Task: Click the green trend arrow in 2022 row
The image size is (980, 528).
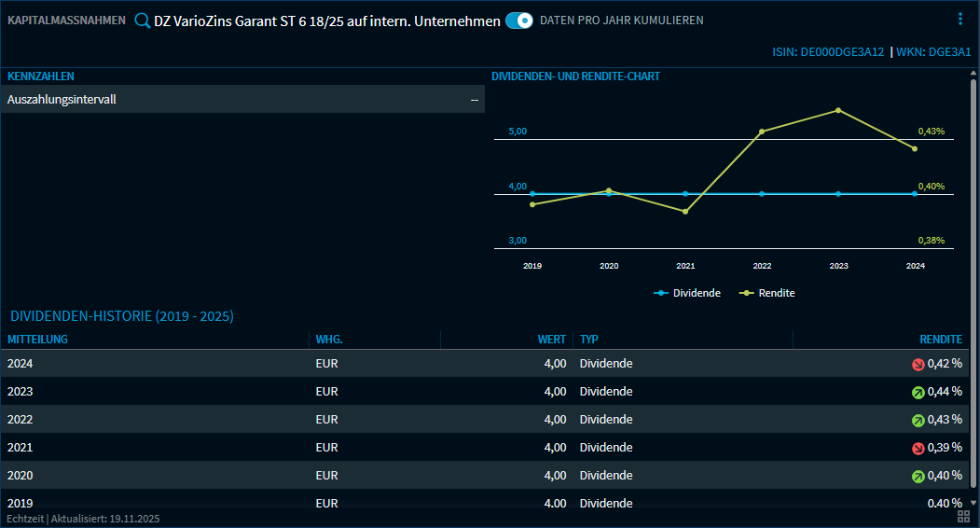Action: [x=918, y=421]
